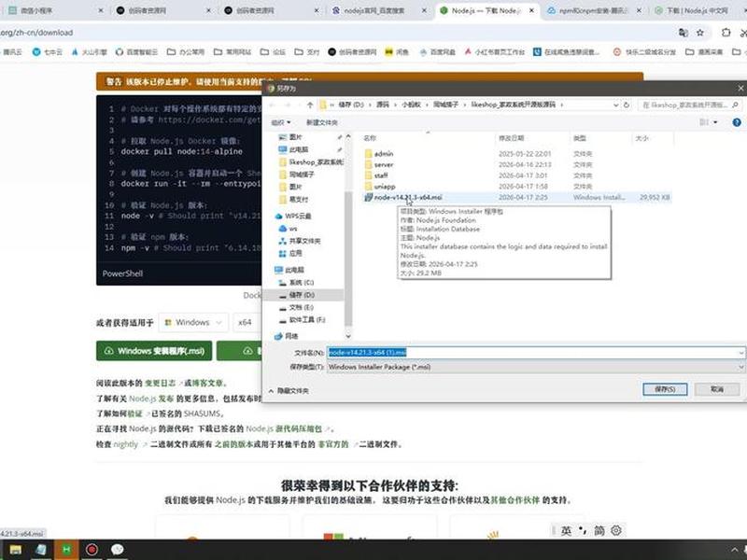Open the IME settings gear icon
Image resolution: width=747 pixels, height=560 pixels.
(616, 530)
